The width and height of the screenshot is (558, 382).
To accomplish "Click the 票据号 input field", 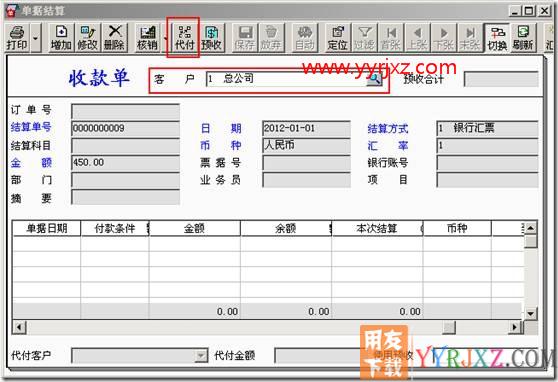I will [x=306, y=163].
